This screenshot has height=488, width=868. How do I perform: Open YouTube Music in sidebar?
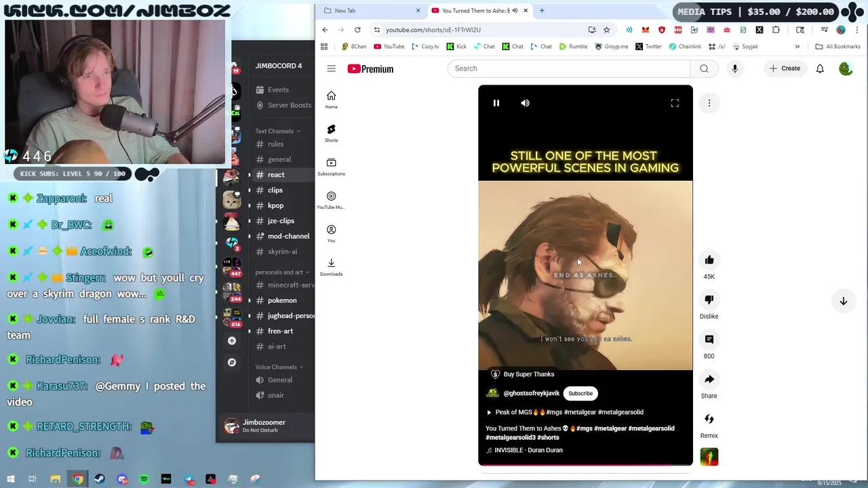(x=331, y=200)
